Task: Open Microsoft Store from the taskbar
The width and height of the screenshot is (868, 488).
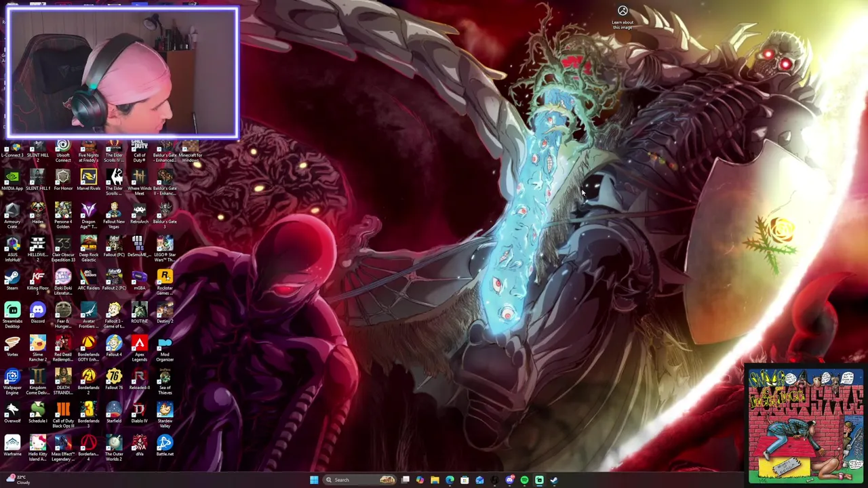Action: (x=465, y=480)
